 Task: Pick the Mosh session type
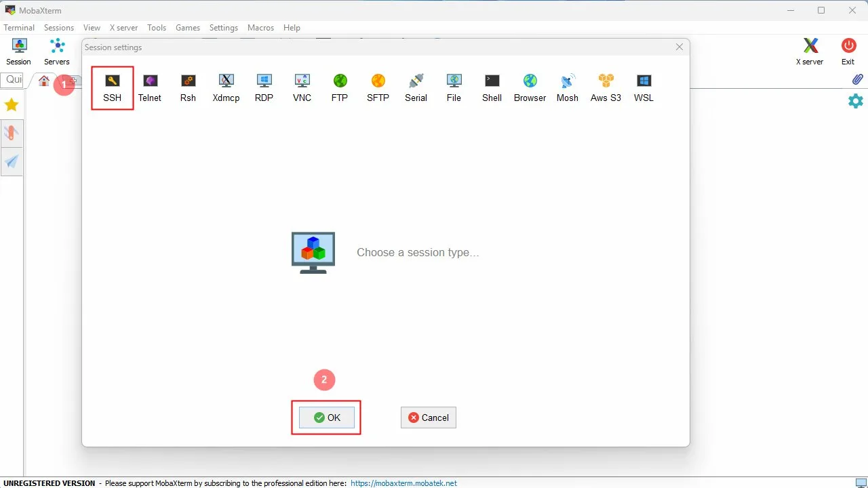coord(568,88)
